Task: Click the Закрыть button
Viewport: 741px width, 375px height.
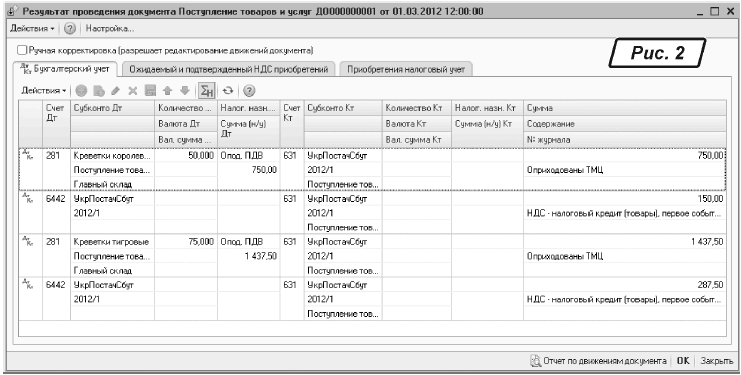Action: tap(716, 361)
